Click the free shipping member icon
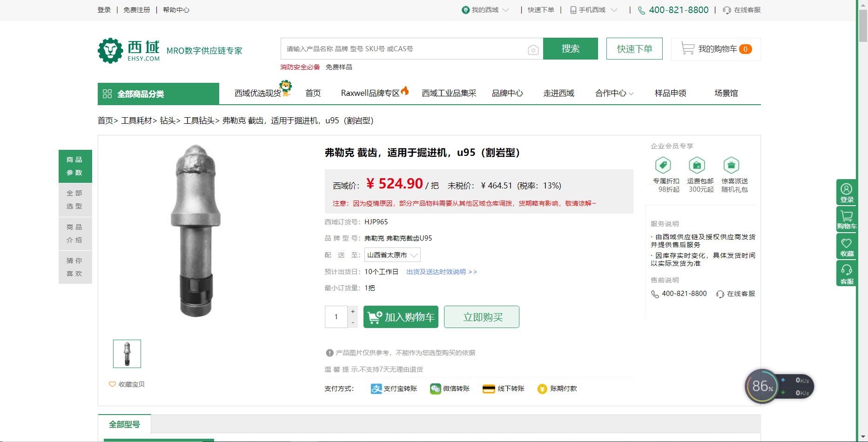Screen dimensions: 868x442 click(697, 165)
